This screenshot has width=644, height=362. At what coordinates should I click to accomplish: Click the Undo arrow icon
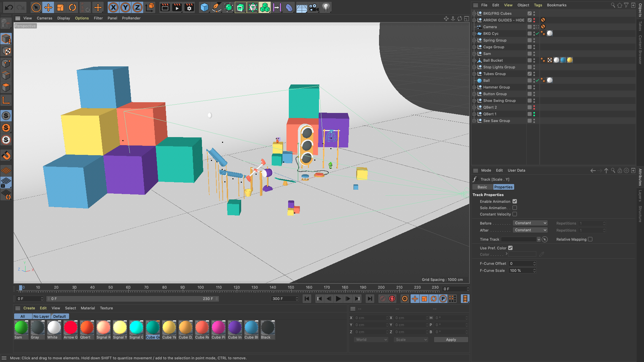tap(9, 7)
